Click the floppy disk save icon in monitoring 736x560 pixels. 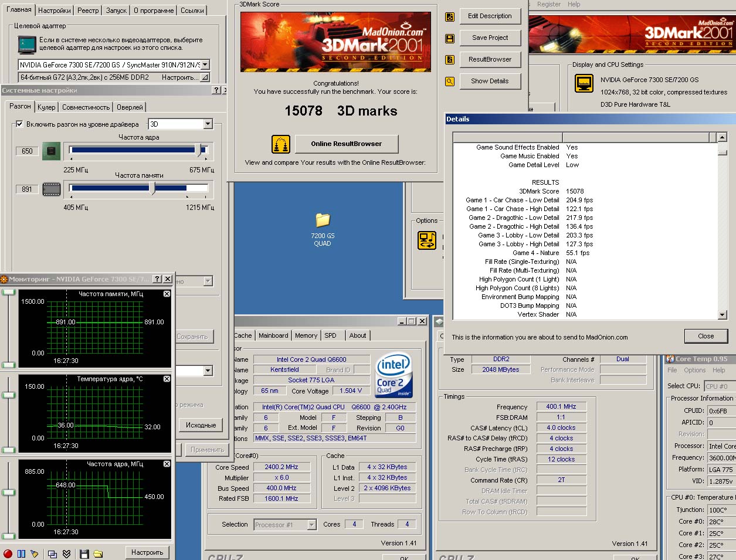pyautogui.click(x=84, y=554)
